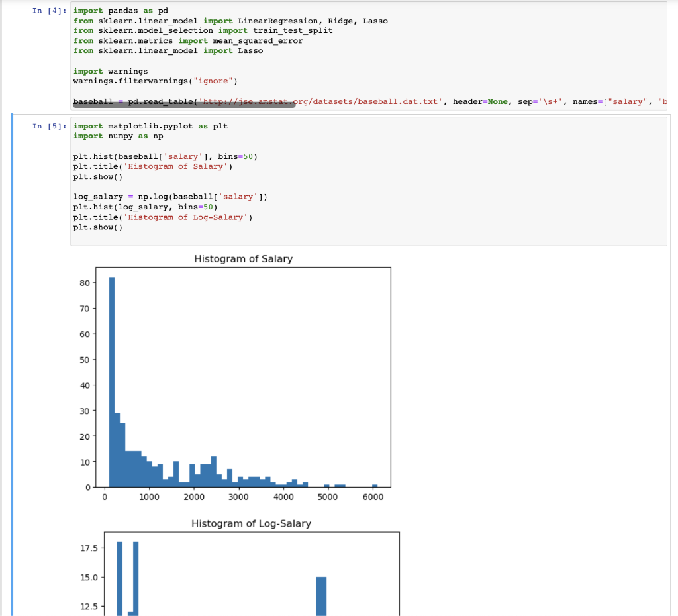
Task: Click the log_salary = np.log assignment line
Action: [170, 197]
